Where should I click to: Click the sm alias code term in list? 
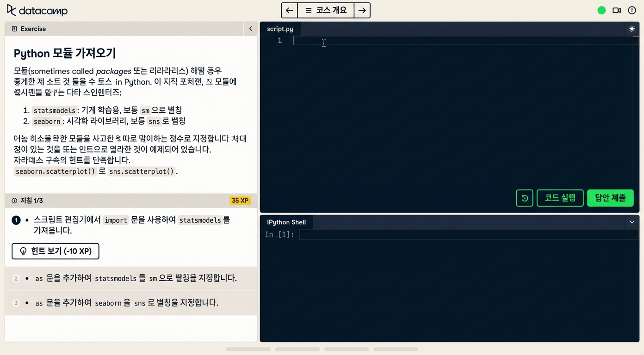coord(145,110)
